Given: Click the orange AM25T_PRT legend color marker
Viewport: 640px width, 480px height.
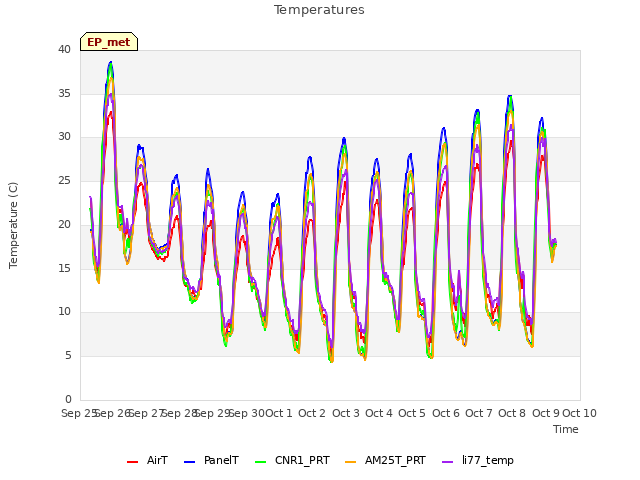Looking at the screenshot, I should 351,462.
